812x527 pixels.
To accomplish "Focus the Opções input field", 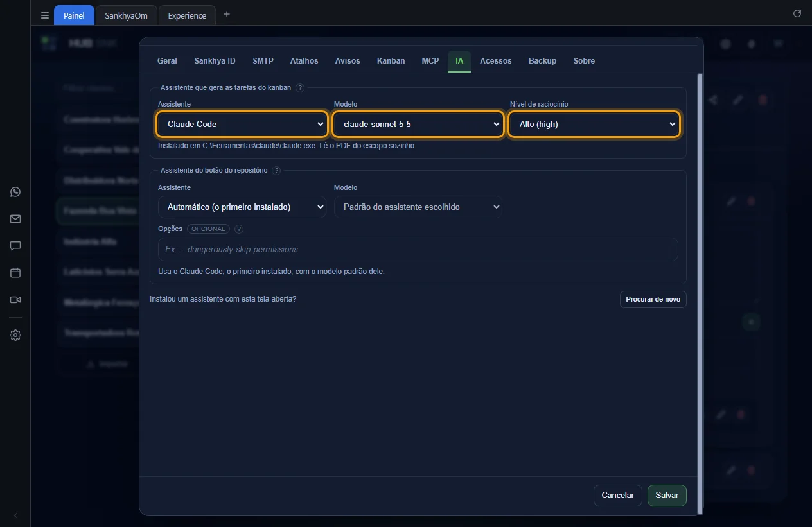I will 418,250.
